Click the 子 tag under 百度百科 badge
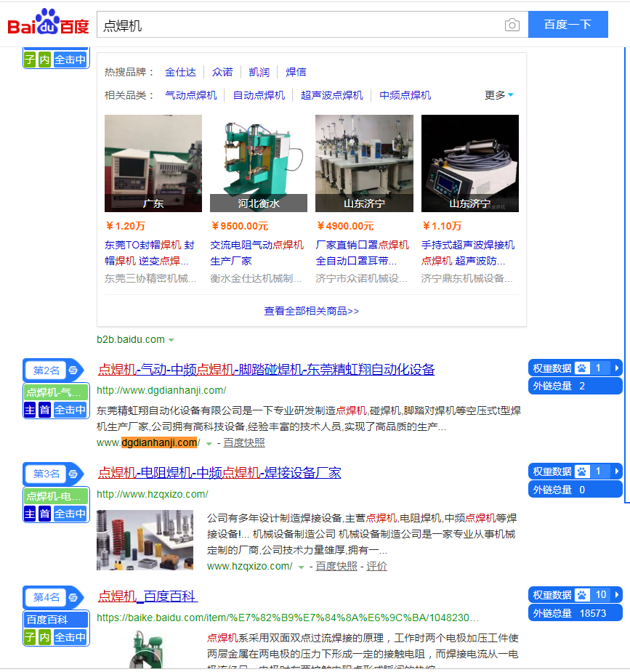 pos(30,637)
